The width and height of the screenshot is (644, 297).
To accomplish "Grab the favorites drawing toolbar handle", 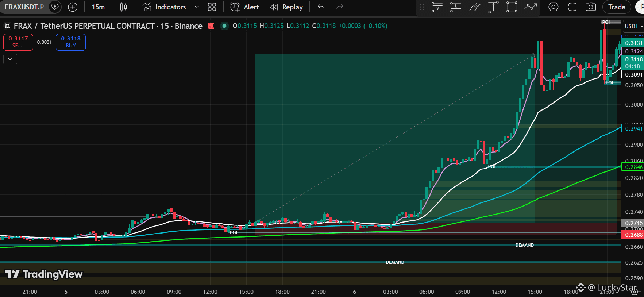I will click(422, 7).
